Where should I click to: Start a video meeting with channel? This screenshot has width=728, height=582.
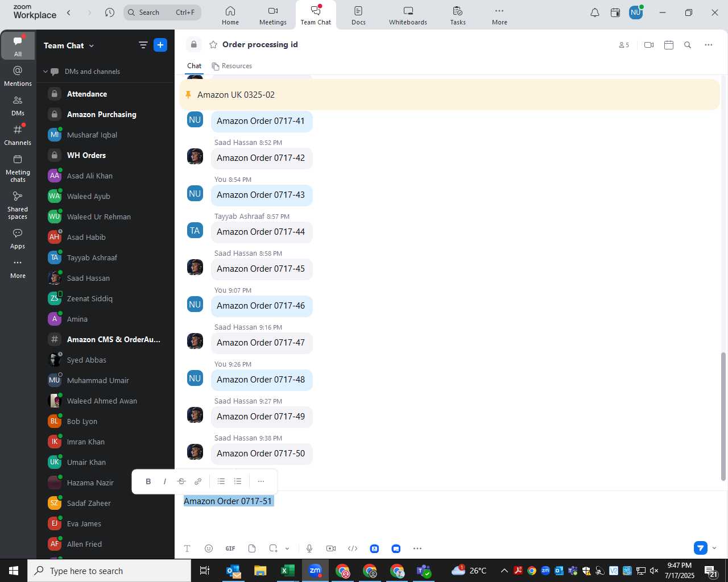pyautogui.click(x=649, y=45)
